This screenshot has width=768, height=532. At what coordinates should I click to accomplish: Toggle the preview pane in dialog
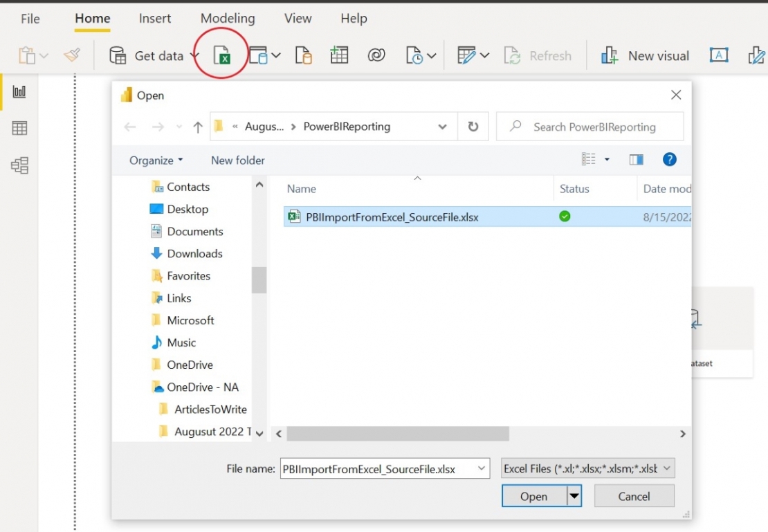[x=637, y=160]
